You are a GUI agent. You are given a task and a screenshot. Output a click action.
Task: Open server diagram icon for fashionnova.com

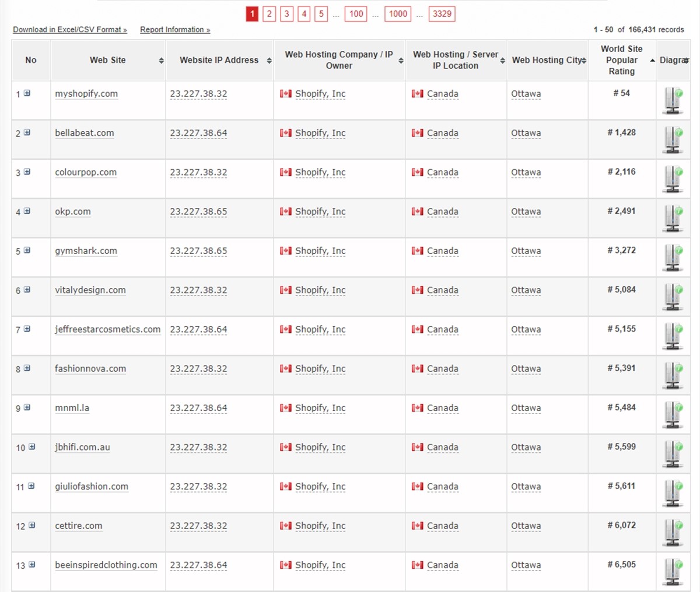coord(673,375)
